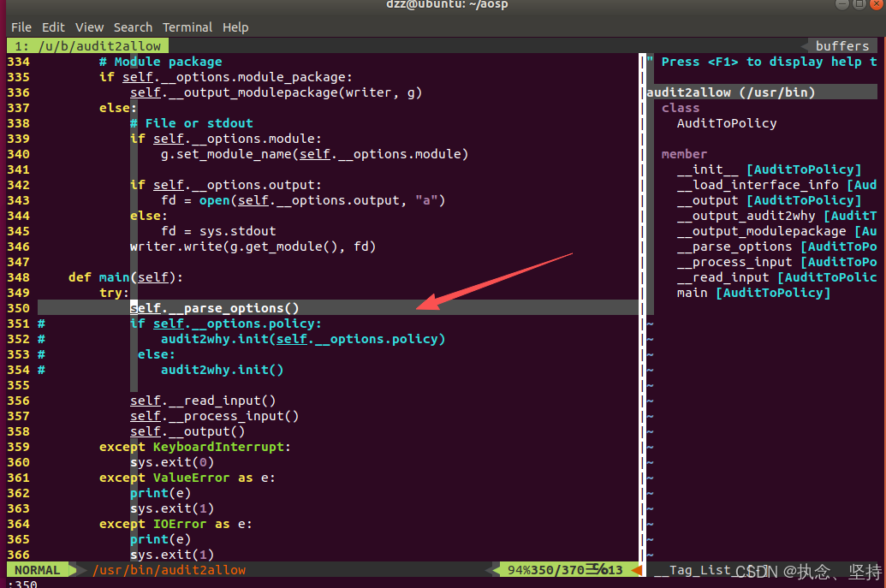Click 'fd = sys.stdout' on line 345

tap(218, 231)
